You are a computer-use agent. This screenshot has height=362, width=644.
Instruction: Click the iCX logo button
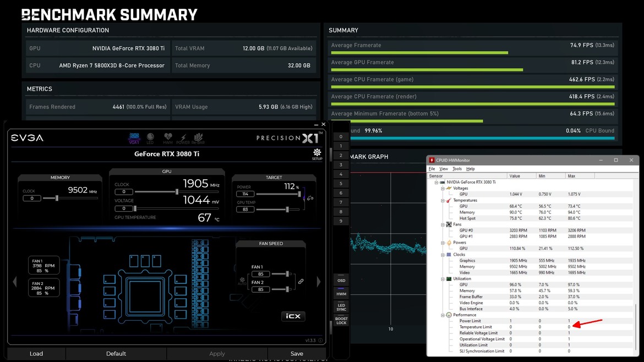tap(293, 316)
